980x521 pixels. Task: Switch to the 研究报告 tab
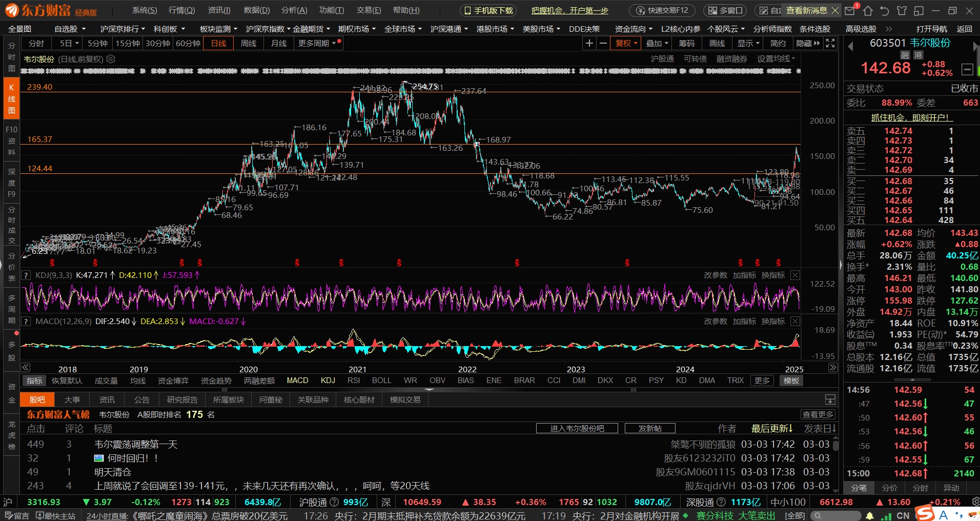182,400
